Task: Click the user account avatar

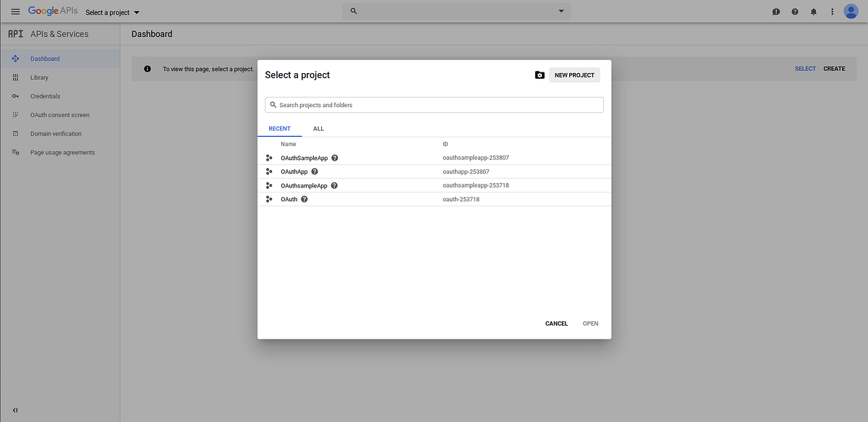Action: tap(851, 11)
